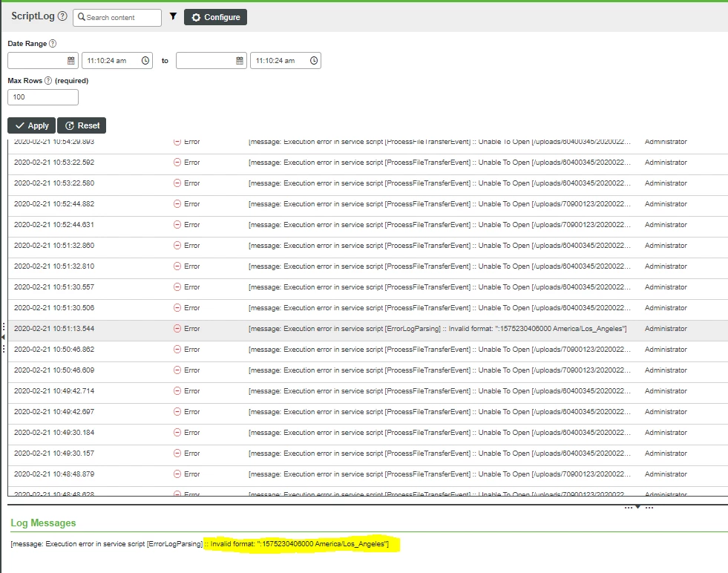Select the ErrorLogParsing row at 10:51:13.544
The image size is (728, 573).
tap(368, 329)
